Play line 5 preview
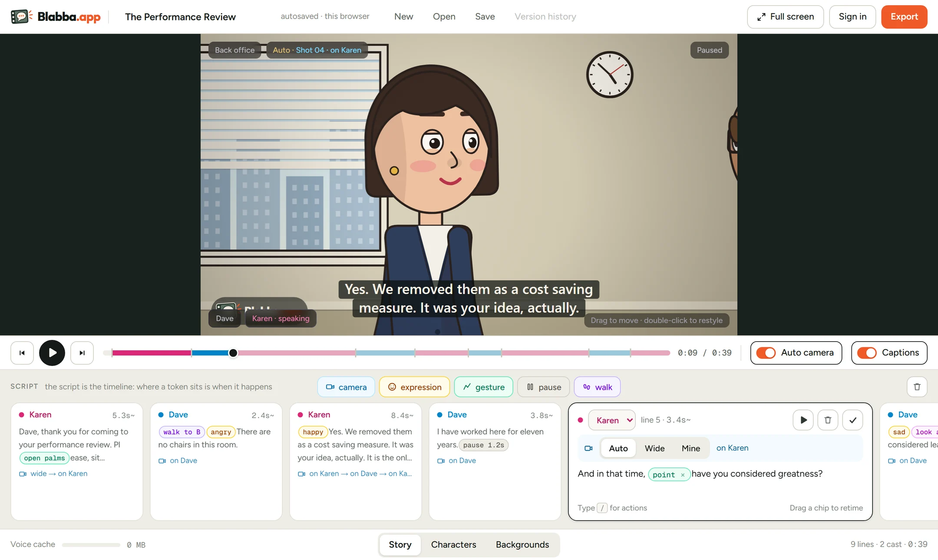This screenshot has width=938, height=560. (803, 420)
